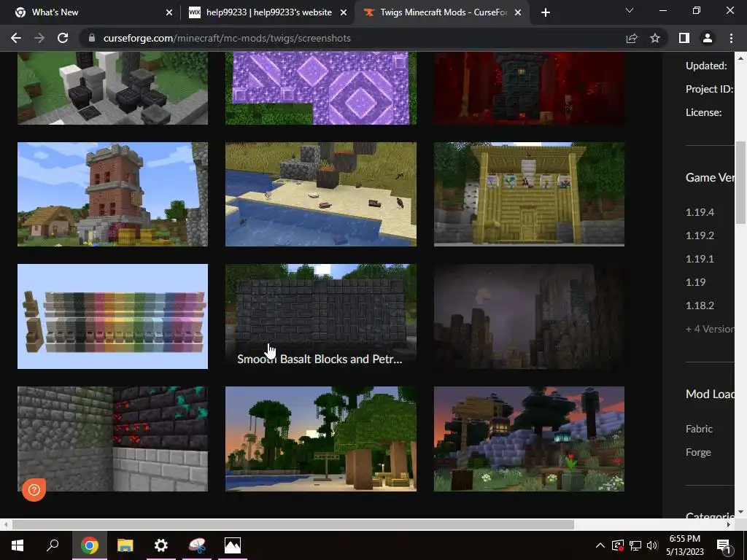This screenshot has height=560, width=747.
Task: Open Chrome's three-dot menu
Action: (x=731, y=38)
